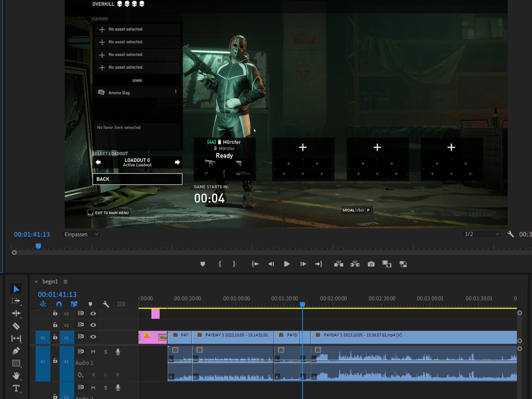532x399 pixels.
Task: Select PAYDAY 3 15.14.51.01 video clip
Action: (x=233, y=337)
